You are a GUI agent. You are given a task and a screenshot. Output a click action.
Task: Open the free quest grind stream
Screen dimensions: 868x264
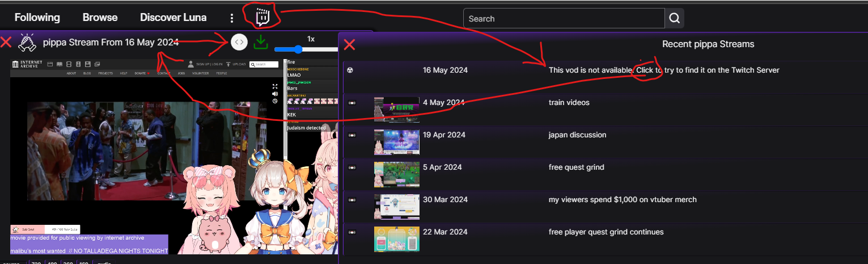[x=577, y=167]
